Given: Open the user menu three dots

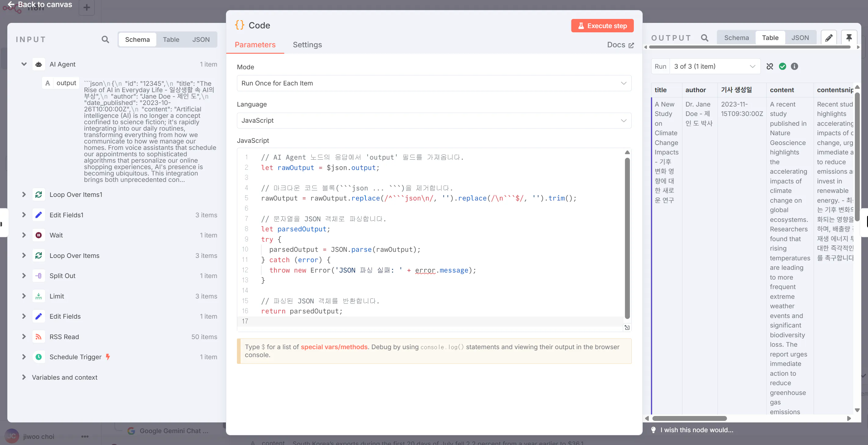Looking at the screenshot, I should [x=85, y=436].
